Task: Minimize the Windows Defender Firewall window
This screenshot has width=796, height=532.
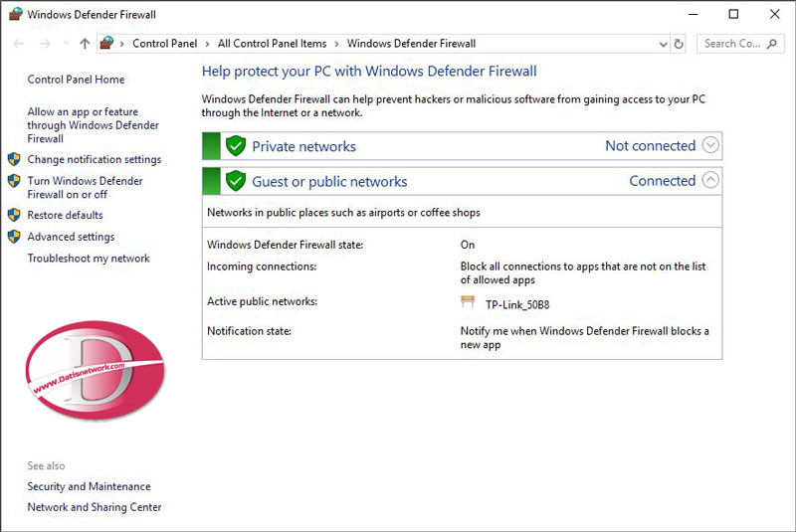Action: coord(693,14)
